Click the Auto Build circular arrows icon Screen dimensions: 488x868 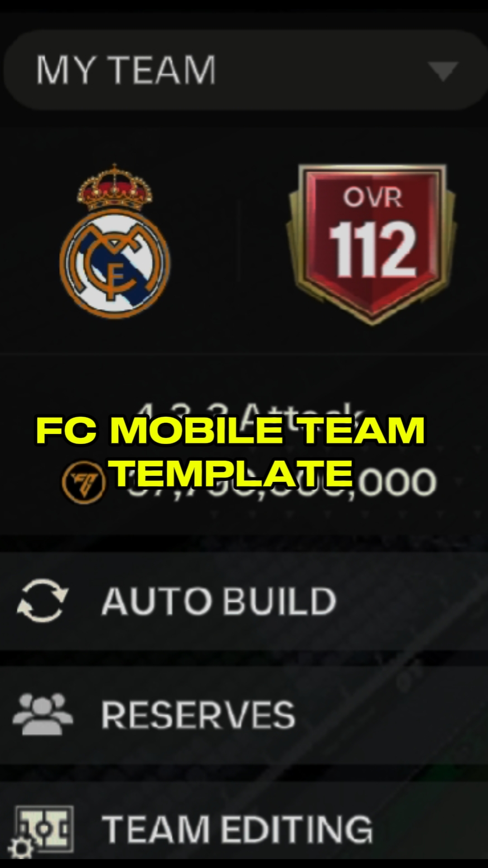[42, 600]
